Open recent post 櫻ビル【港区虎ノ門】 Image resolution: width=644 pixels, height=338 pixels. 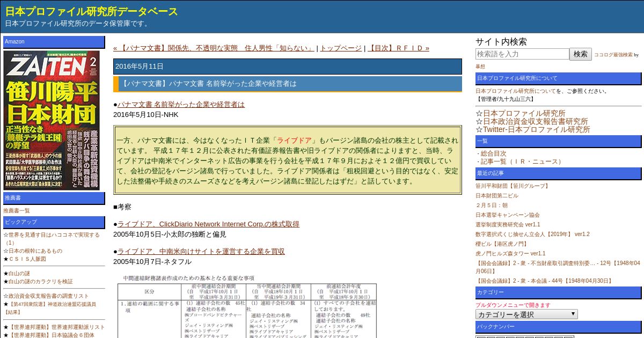point(502,244)
